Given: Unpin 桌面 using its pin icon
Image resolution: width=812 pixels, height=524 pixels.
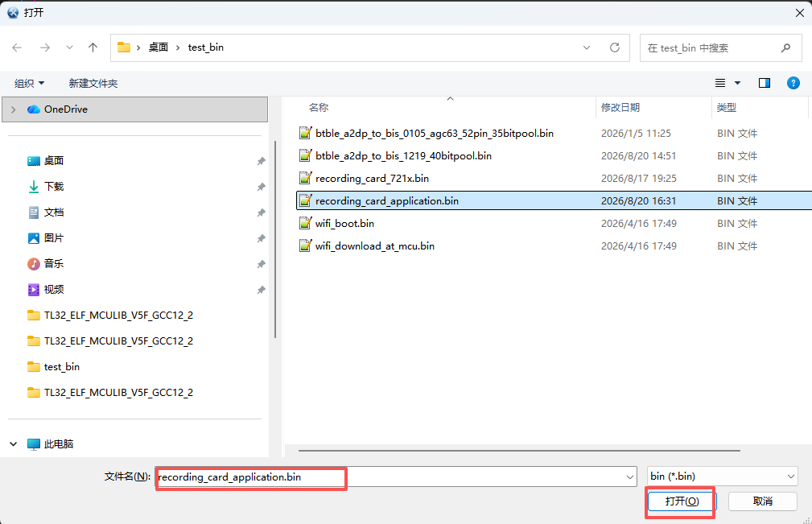Looking at the screenshot, I should tap(261, 161).
